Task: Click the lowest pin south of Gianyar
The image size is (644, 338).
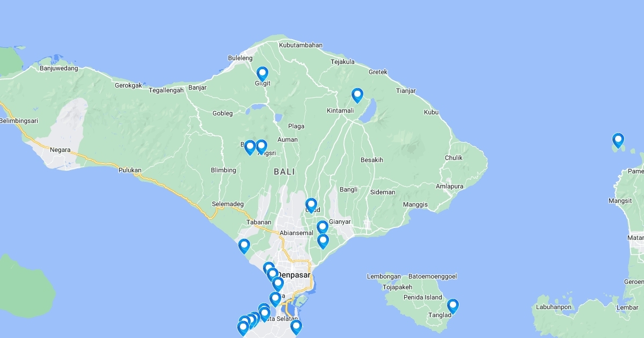Action: 323,241
